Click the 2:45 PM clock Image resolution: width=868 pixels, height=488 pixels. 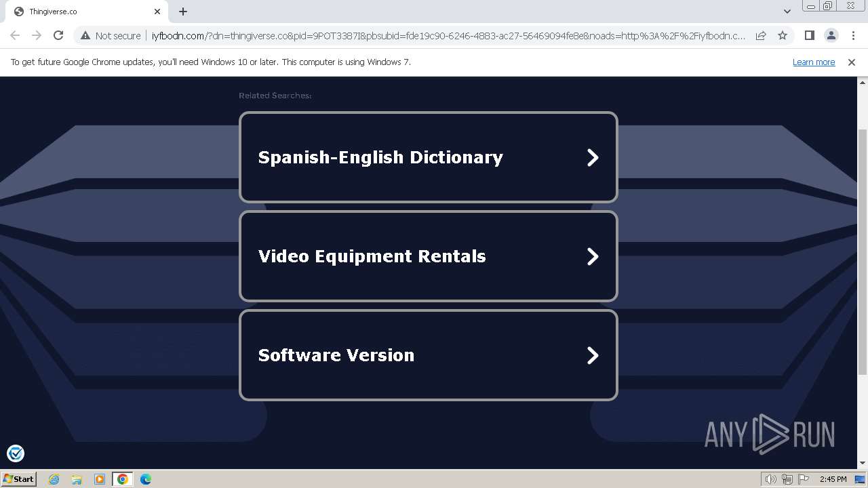(833, 479)
